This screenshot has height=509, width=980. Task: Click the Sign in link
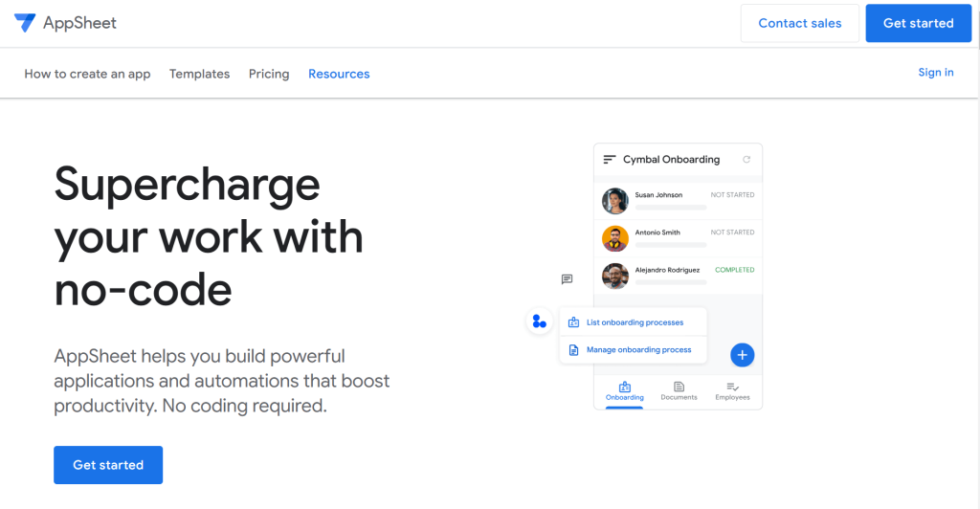click(936, 73)
